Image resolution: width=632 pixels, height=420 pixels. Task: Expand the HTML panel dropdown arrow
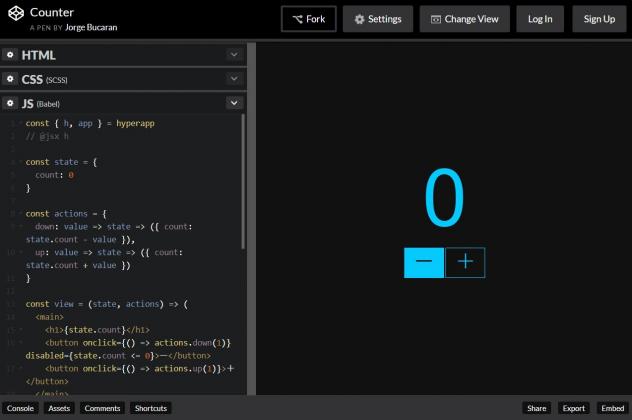pos(234,55)
